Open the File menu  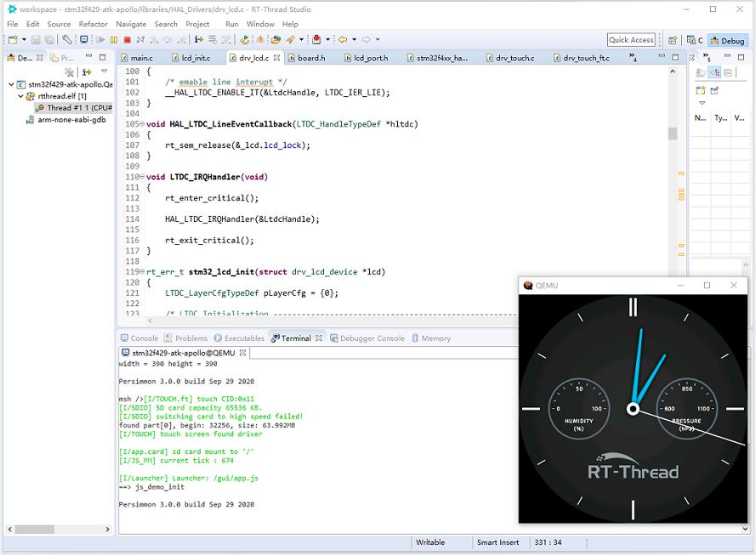point(13,24)
